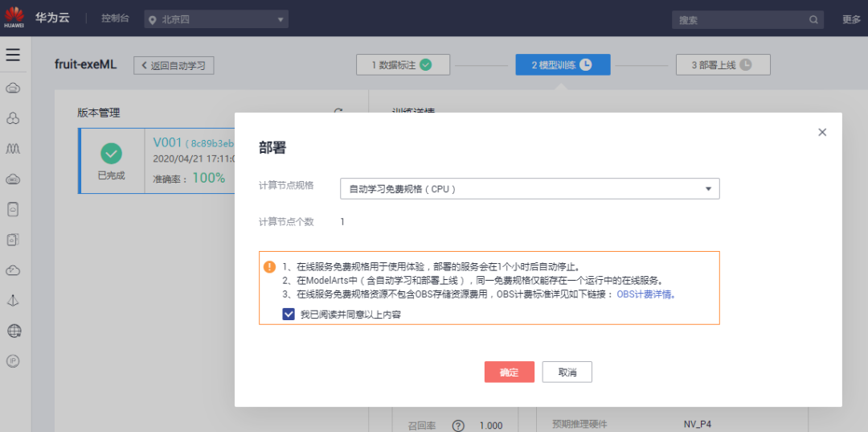Go to step 1 数据标注
Screen dimensions: 868x432
(x=403, y=65)
